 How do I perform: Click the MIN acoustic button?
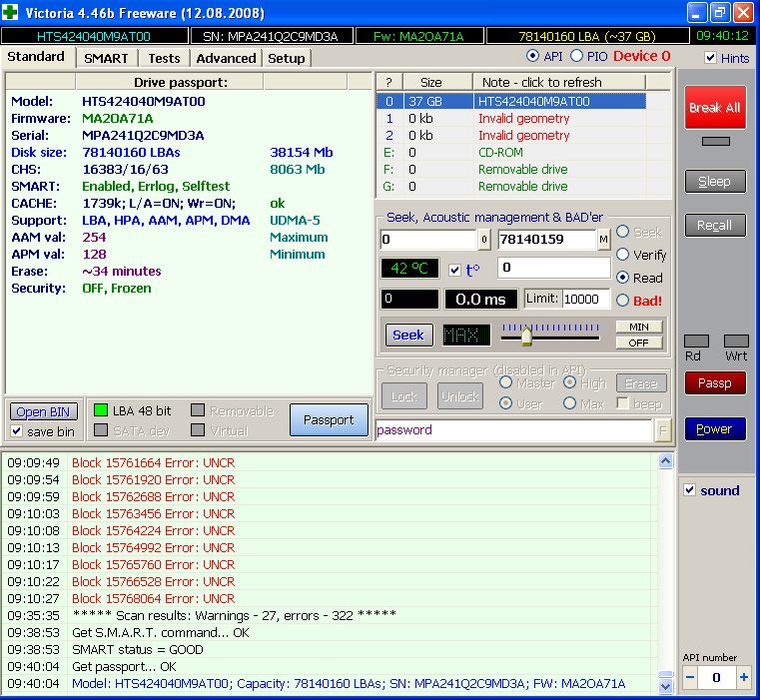point(639,328)
